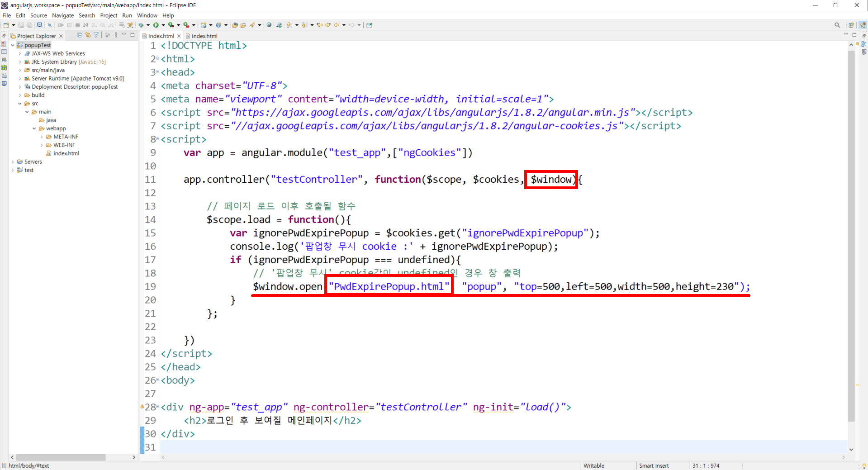This screenshot has height=470, width=868.
Task: Expand the JRE System Library node
Action: pos(20,62)
